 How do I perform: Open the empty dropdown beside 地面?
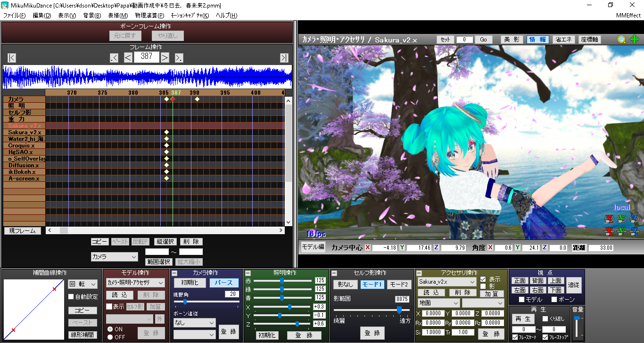pyautogui.click(x=483, y=303)
